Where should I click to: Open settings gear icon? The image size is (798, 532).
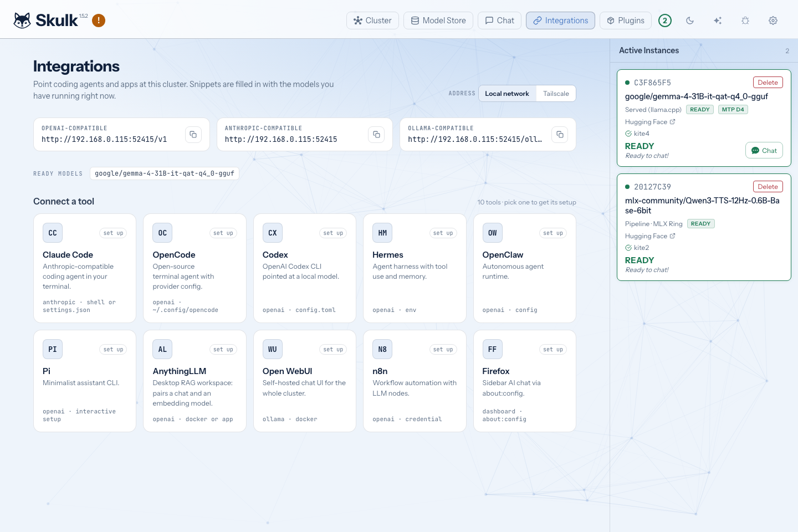click(x=773, y=21)
